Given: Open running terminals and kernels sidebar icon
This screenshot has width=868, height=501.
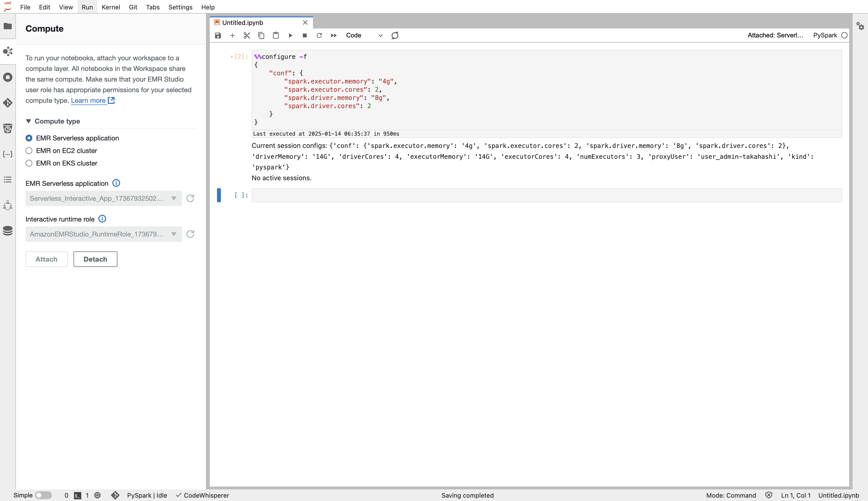Looking at the screenshot, I should [x=7, y=77].
